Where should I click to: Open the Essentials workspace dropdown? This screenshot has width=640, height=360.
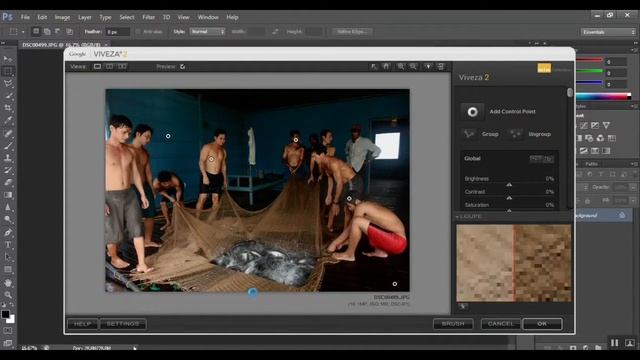point(608,32)
